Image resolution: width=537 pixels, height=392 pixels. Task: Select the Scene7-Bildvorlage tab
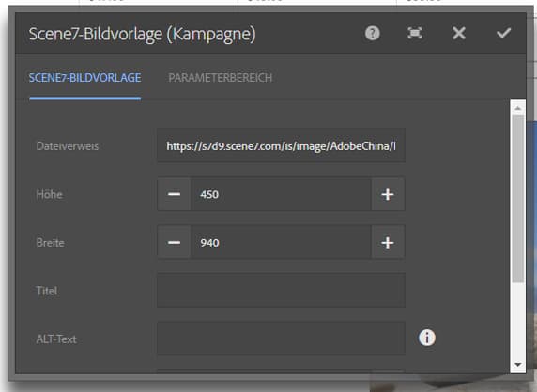(x=84, y=78)
